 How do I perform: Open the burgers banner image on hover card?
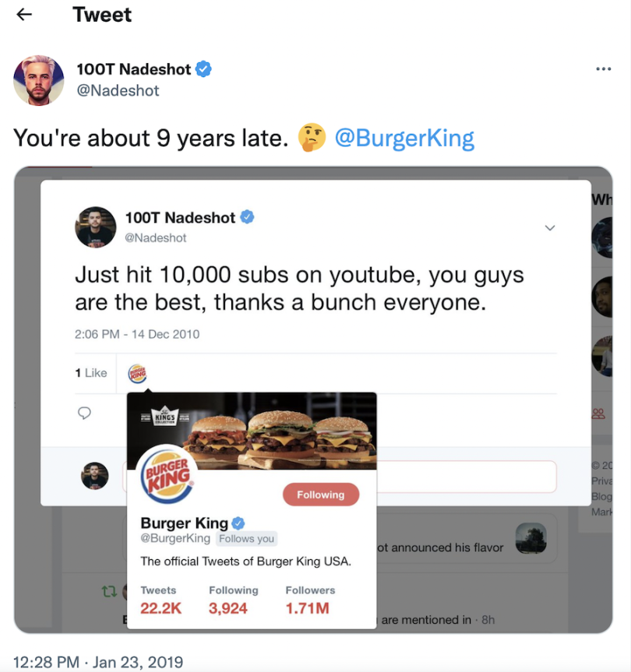pos(252,431)
